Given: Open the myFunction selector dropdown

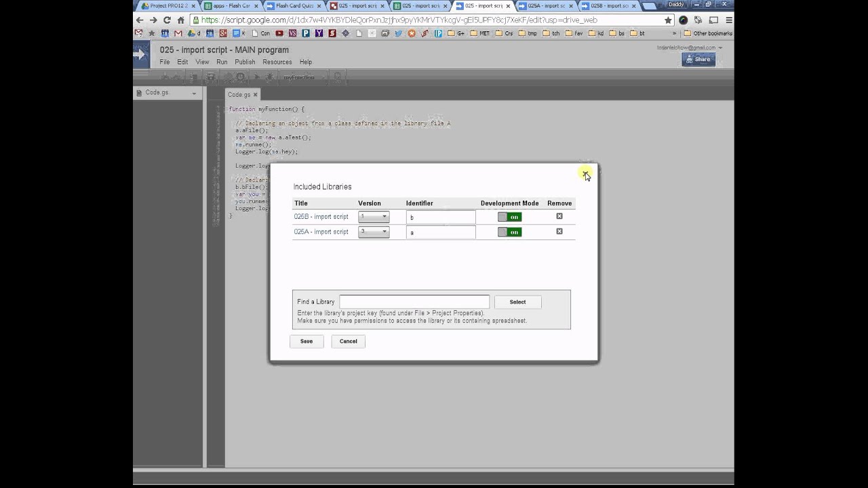Looking at the screenshot, I should point(303,77).
